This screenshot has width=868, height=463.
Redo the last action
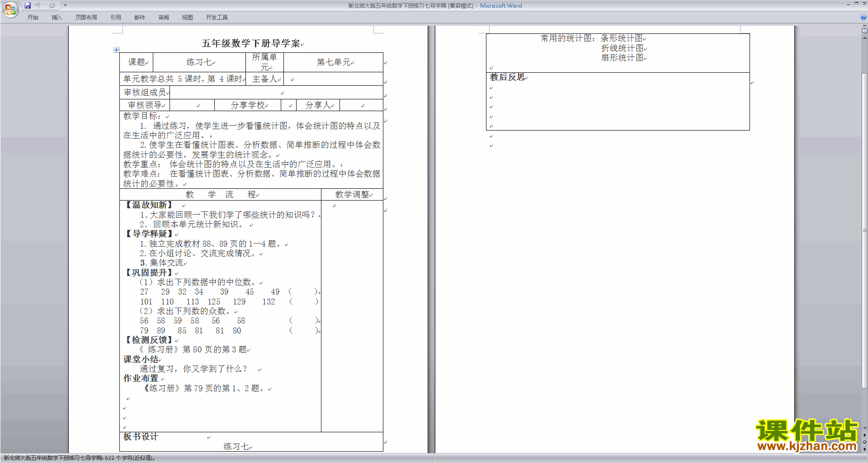point(52,5)
